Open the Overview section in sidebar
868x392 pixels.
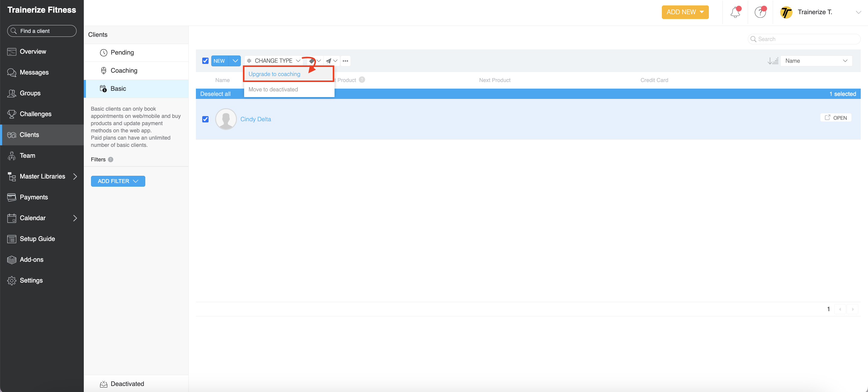42,52
